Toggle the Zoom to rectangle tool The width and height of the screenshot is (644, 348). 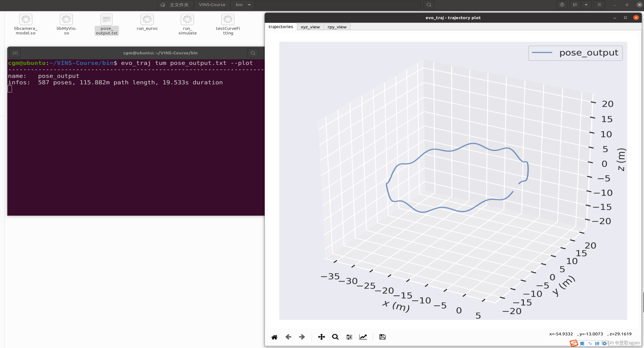(x=335, y=337)
